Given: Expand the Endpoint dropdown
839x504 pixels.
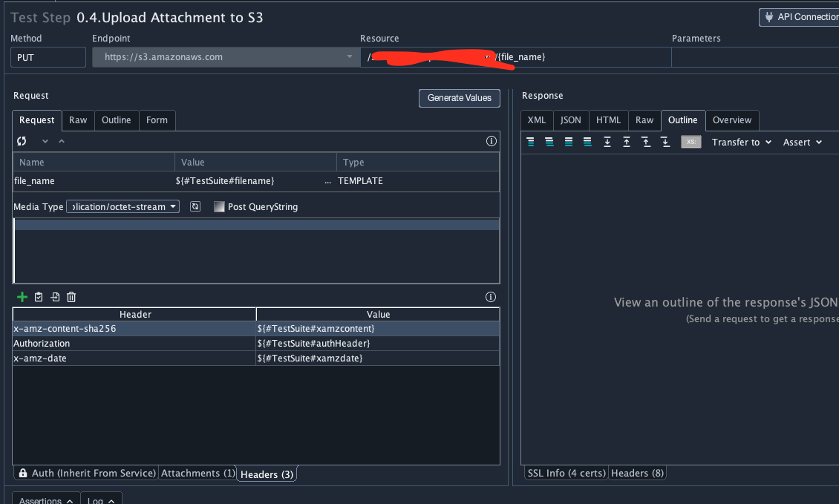Looking at the screenshot, I should 350,57.
